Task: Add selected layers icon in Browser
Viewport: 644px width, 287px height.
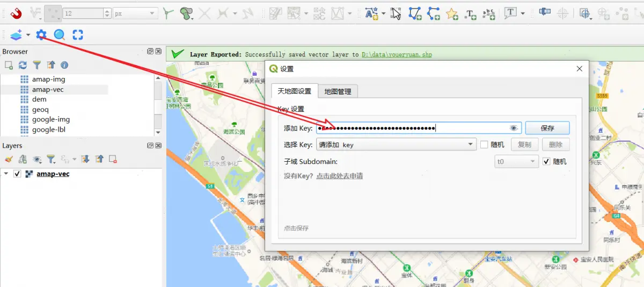Action: pyautogui.click(x=9, y=65)
